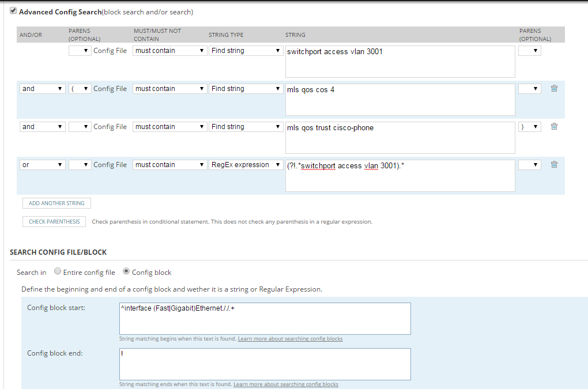Click Config File label in the 'or' row
The height and width of the screenshot is (389, 588).
[x=110, y=165]
